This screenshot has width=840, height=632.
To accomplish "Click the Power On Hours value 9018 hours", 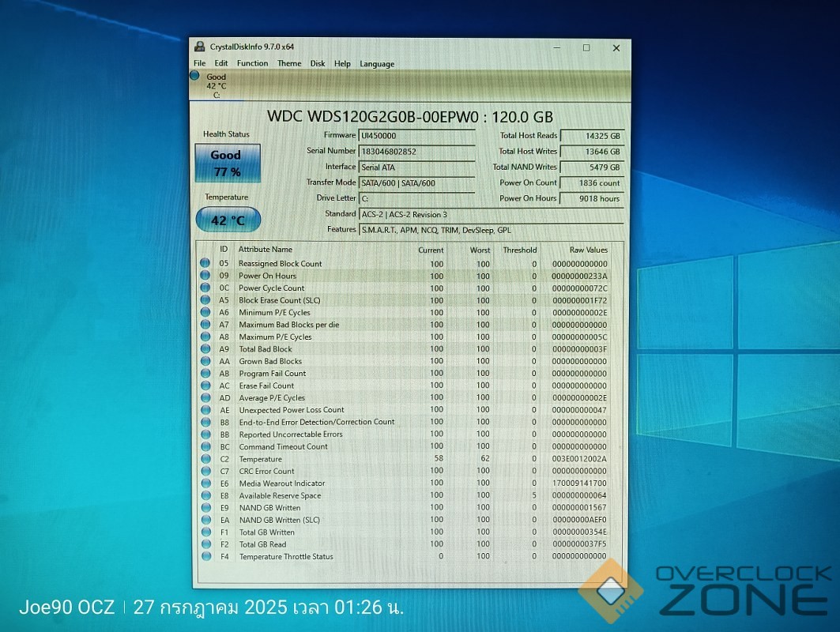I will [592, 199].
